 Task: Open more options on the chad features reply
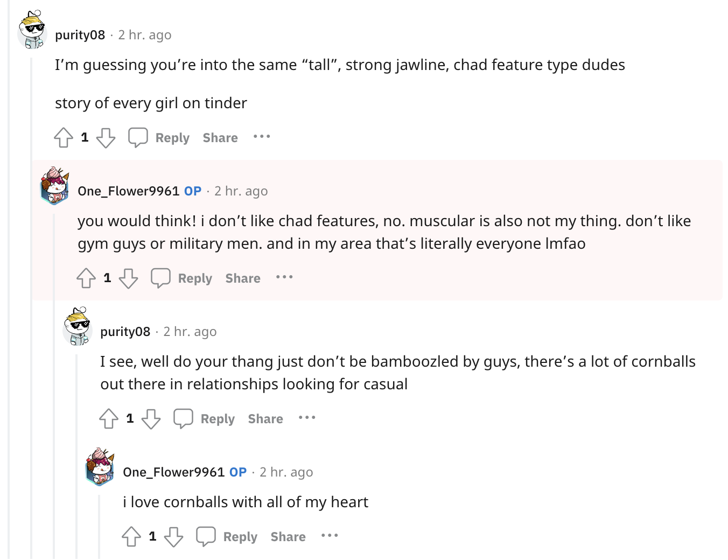(x=284, y=277)
